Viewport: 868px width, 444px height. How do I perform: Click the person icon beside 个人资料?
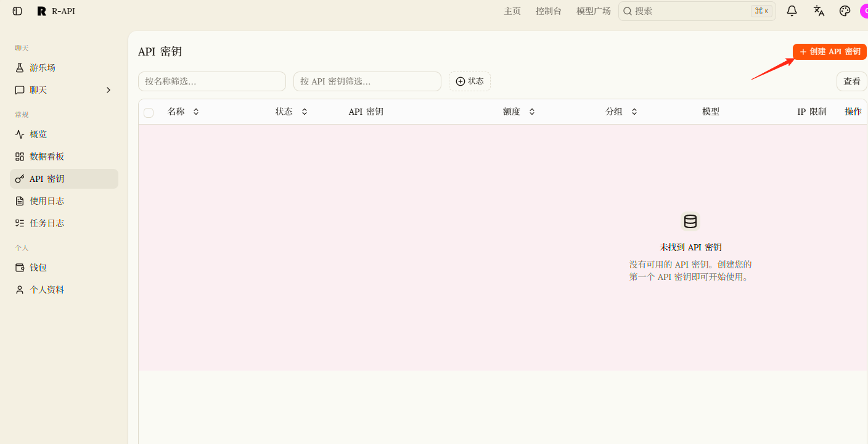[x=20, y=290]
